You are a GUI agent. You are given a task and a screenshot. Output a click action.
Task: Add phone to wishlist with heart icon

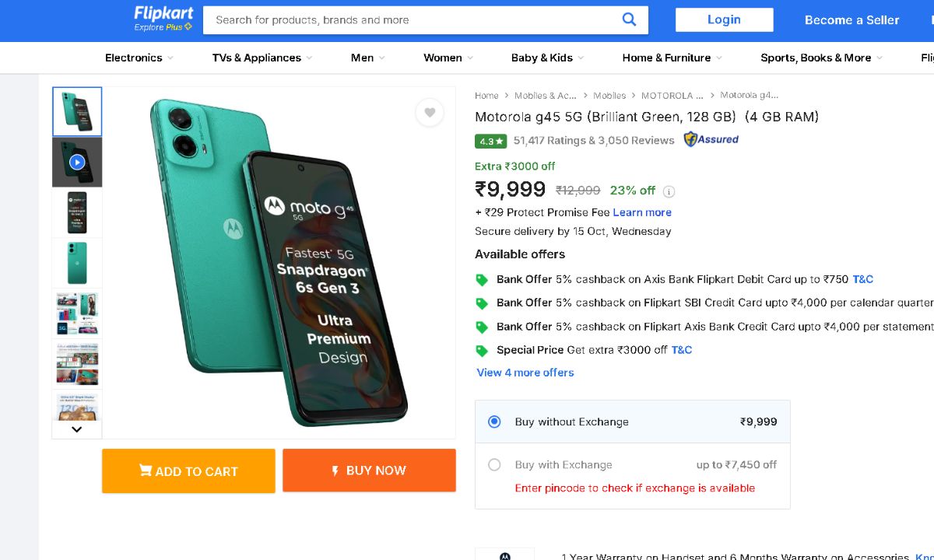click(x=430, y=113)
